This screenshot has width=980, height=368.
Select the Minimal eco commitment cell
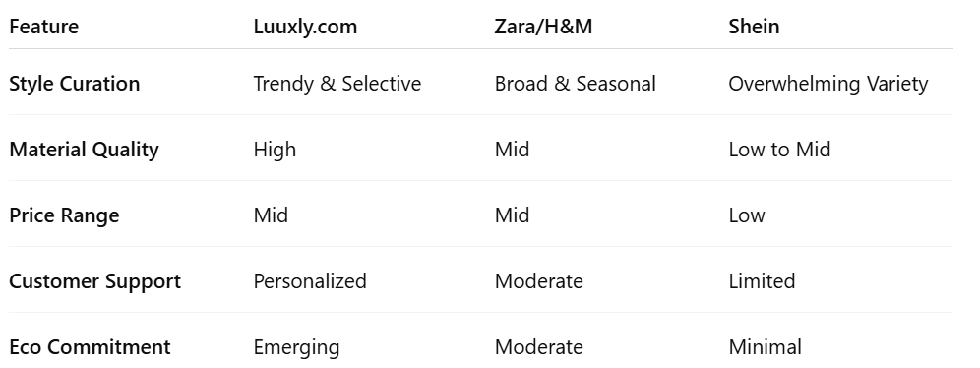coord(765,347)
